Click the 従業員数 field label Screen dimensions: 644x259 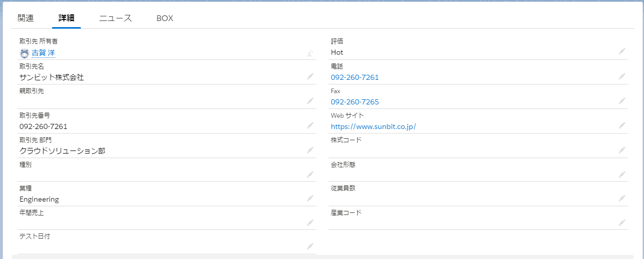[x=343, y=188]
